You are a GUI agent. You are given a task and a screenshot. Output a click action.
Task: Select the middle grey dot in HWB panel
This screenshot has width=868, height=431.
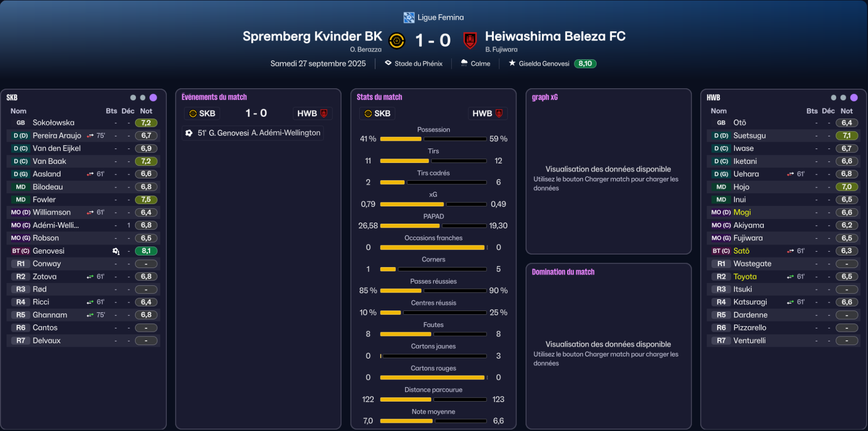point(843,97)
